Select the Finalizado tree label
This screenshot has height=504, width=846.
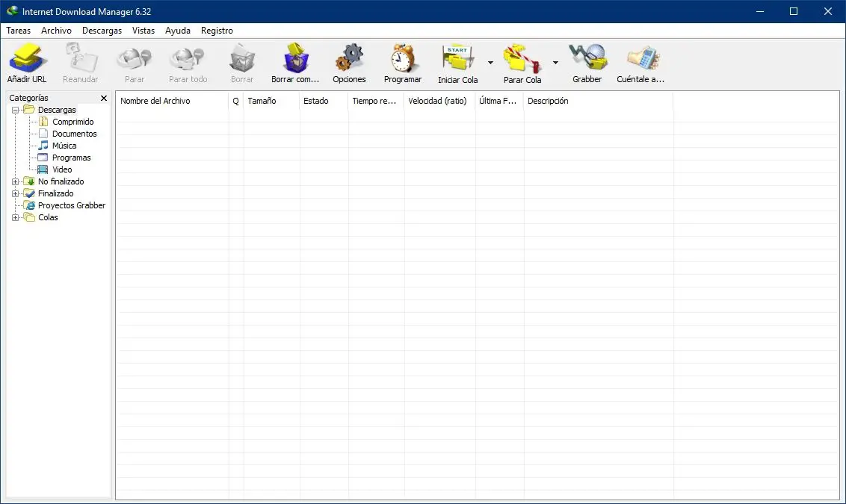[x=55, y=193]
